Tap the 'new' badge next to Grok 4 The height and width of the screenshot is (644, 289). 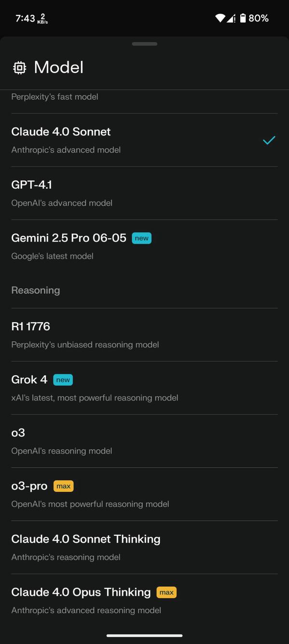63,380
